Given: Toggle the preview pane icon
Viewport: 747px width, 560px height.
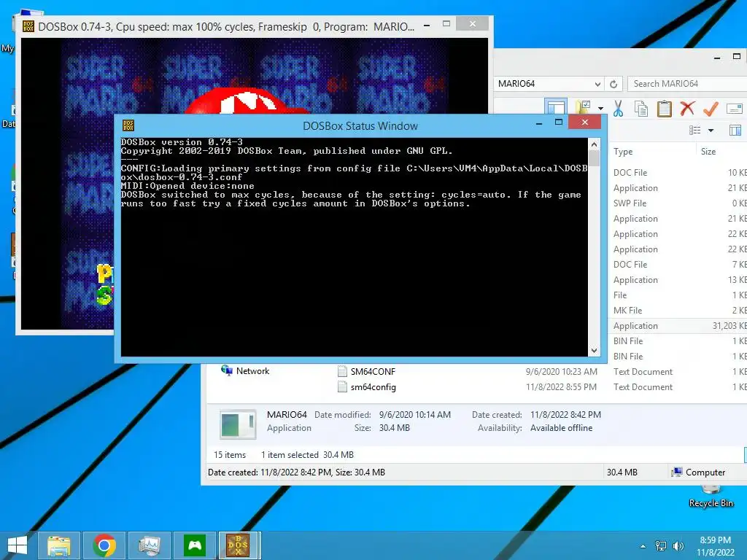Looking at the screenshot, I should [735, 130].
